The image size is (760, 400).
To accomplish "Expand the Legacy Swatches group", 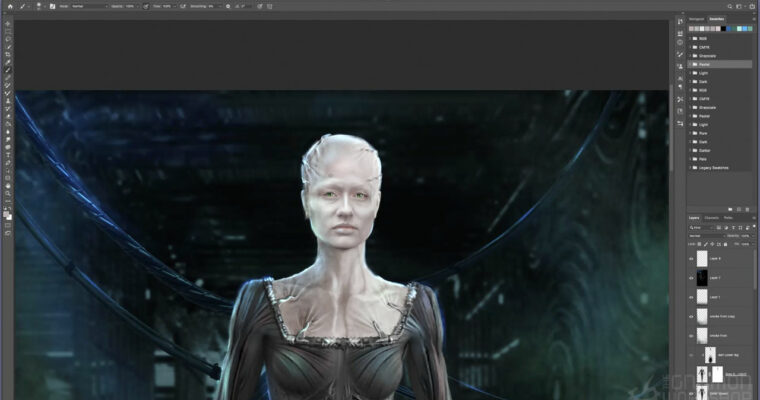I will coord(691,168).
